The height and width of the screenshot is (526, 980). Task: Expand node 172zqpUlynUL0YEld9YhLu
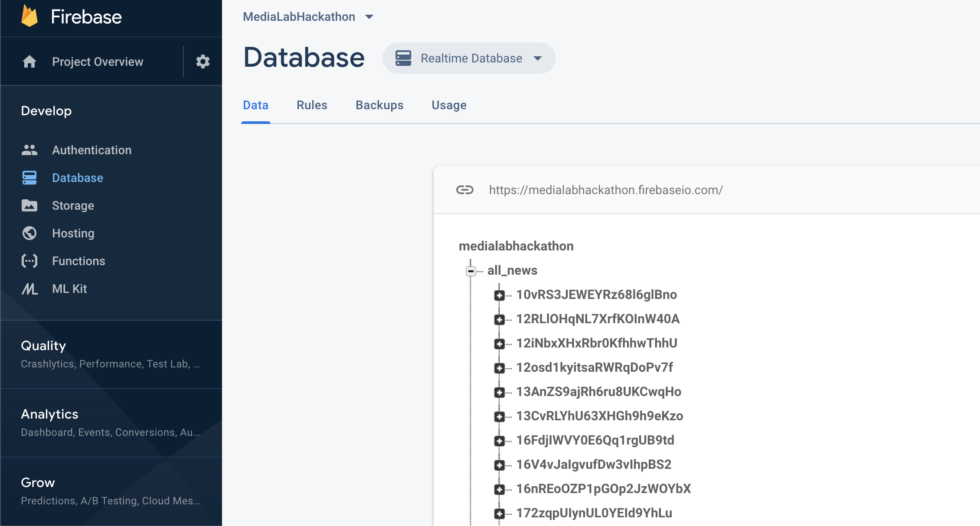coord(499,514)
